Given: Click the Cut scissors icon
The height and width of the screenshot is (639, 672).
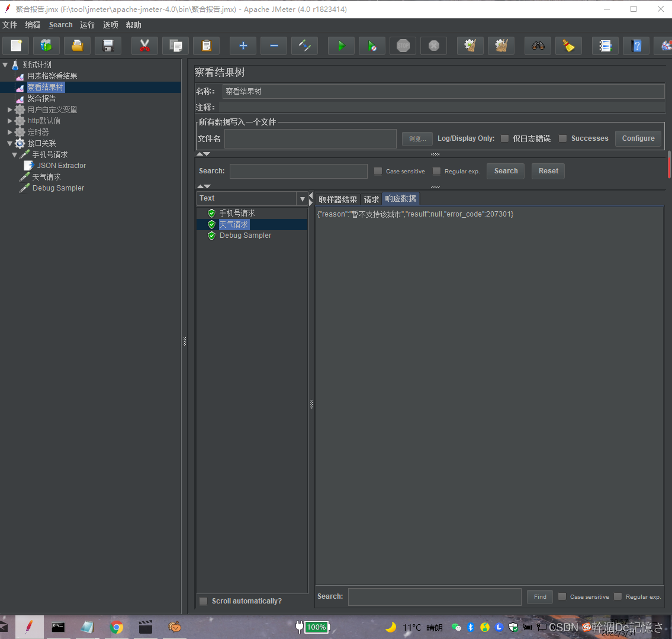Looking at the screenshot, I should point(144,46).
